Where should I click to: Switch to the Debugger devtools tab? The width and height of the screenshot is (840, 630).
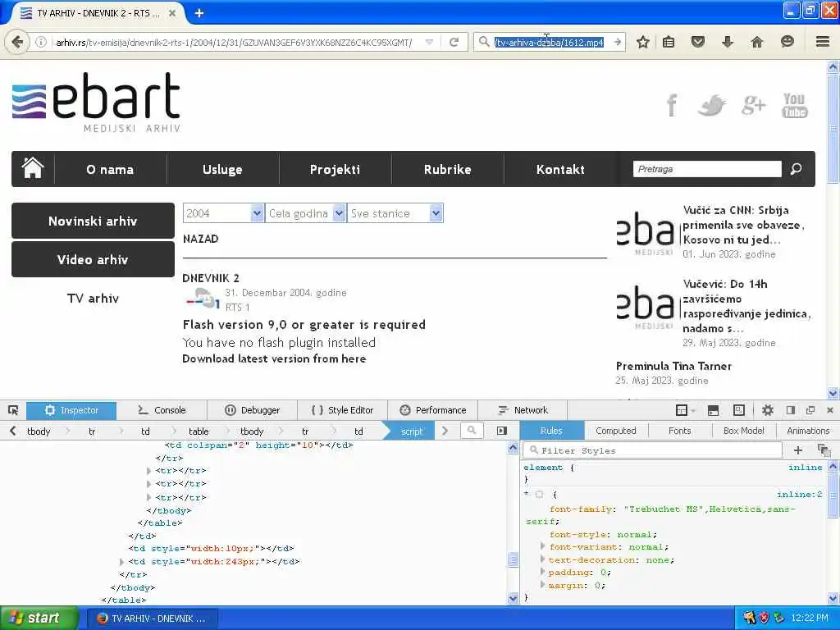pos(252,410)
